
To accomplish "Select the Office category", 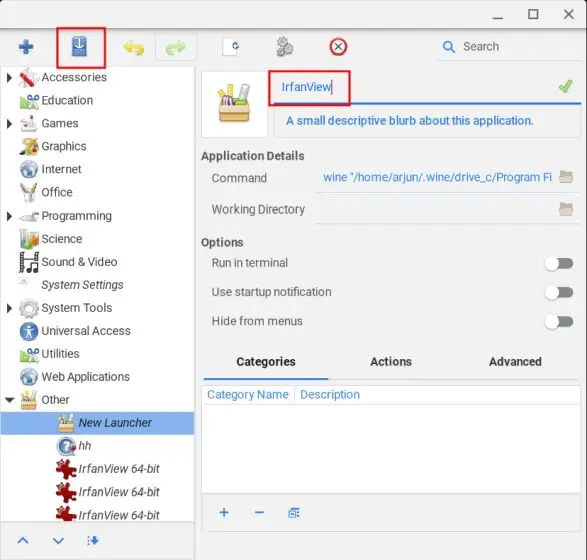I will [57, 192].
